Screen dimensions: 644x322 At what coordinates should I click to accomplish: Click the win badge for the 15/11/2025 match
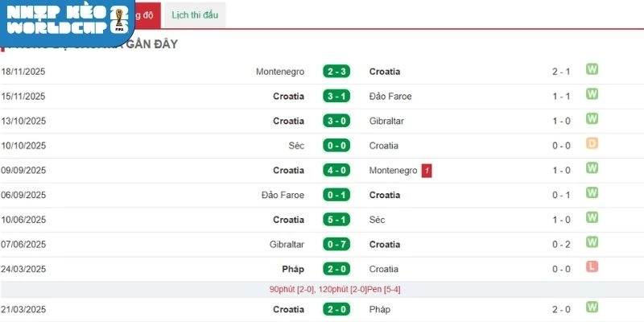[x=592, y=95]
